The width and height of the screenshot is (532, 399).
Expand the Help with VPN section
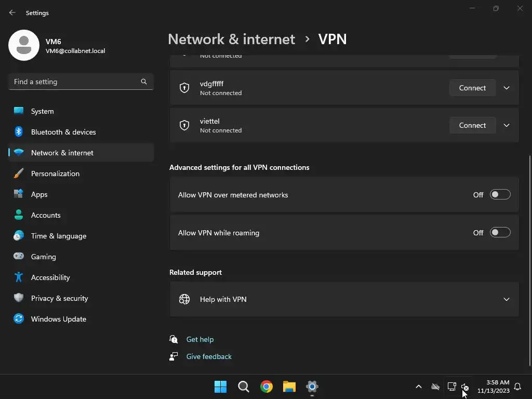(x=507, y=299)
